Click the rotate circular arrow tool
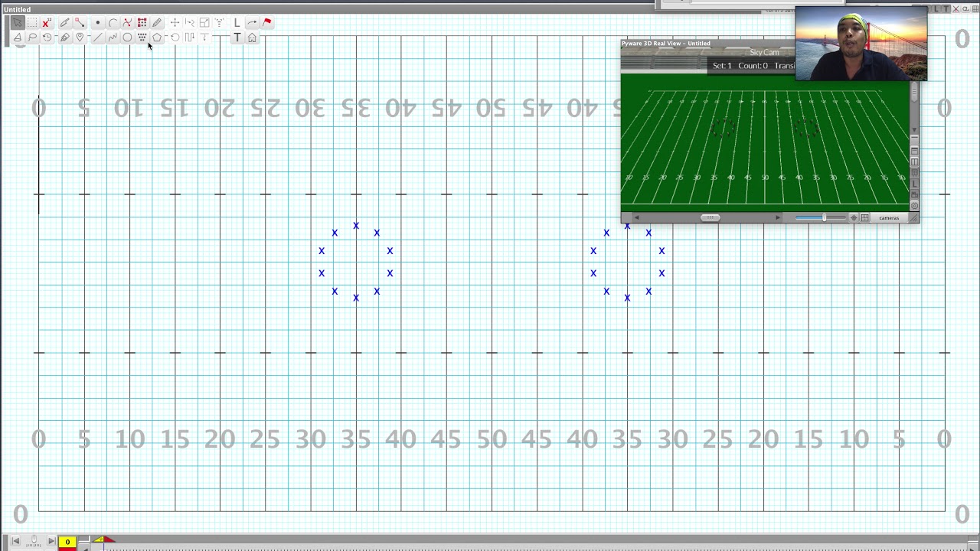Image resolution: width=980 pixels, height=551 pixels. (175, 37)
